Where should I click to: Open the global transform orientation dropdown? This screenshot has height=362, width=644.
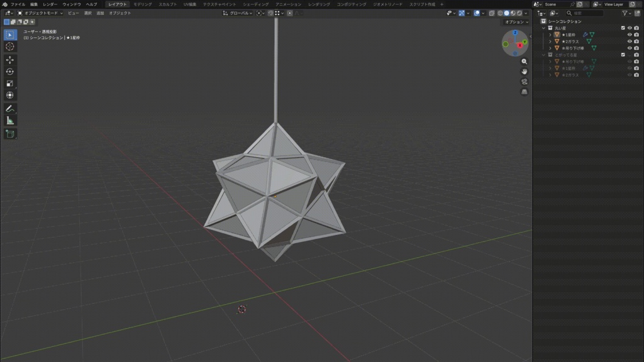[237, 13]
